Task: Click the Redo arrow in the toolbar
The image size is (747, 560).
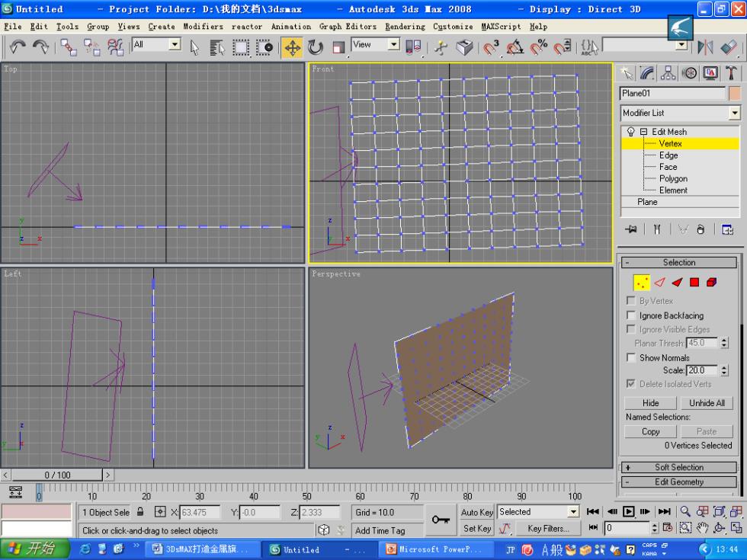Action: coord(41,46)
